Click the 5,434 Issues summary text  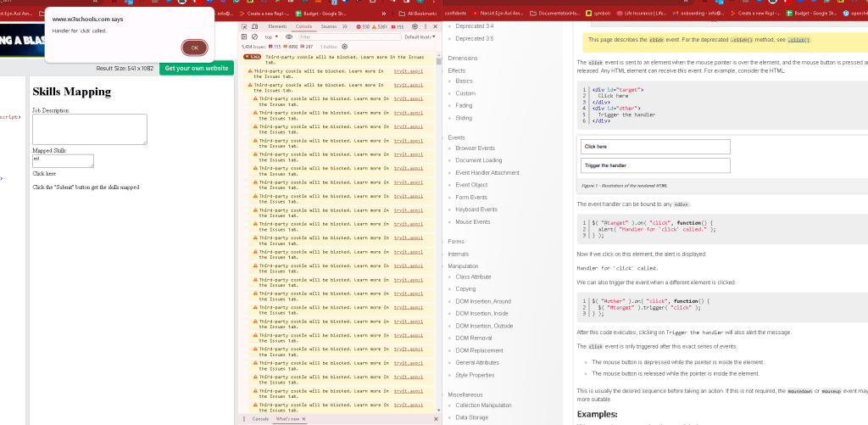tap(254, 48)
